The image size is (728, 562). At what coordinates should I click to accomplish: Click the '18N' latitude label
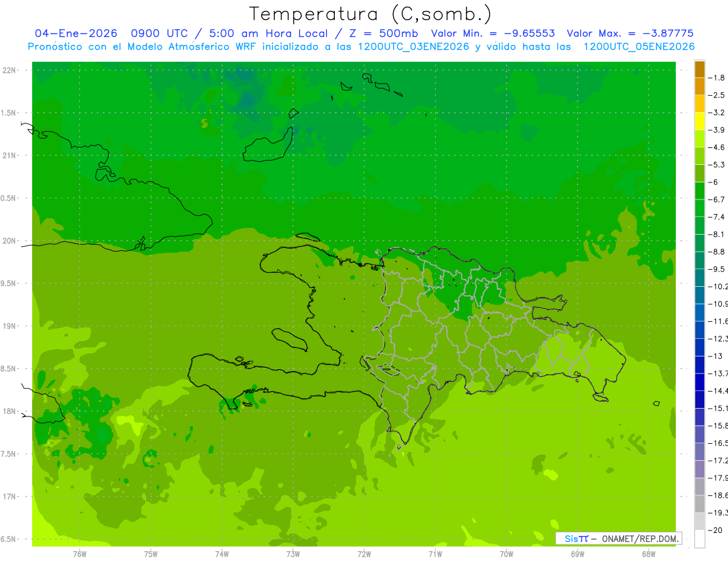point(9,411)
